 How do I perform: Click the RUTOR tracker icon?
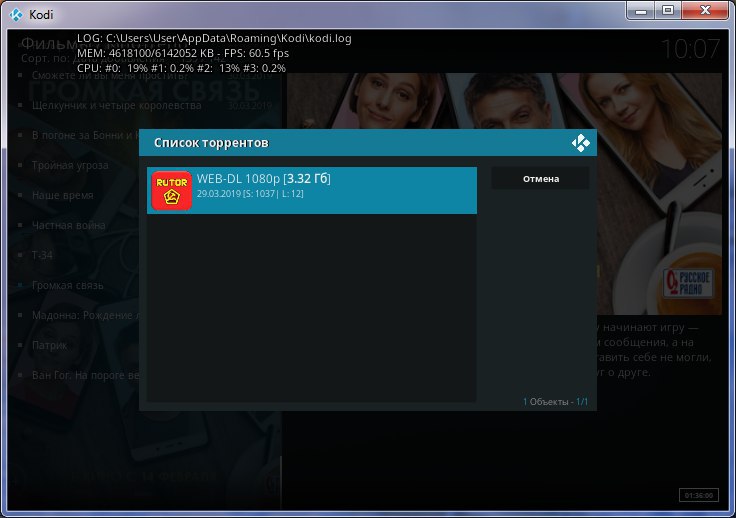tap(171, 190)
